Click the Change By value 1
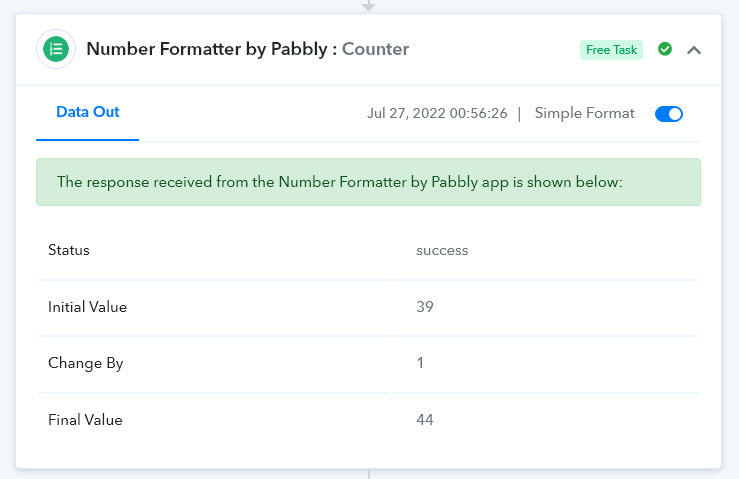Viewport: 739px width, 479px height. tap(420, 363)
